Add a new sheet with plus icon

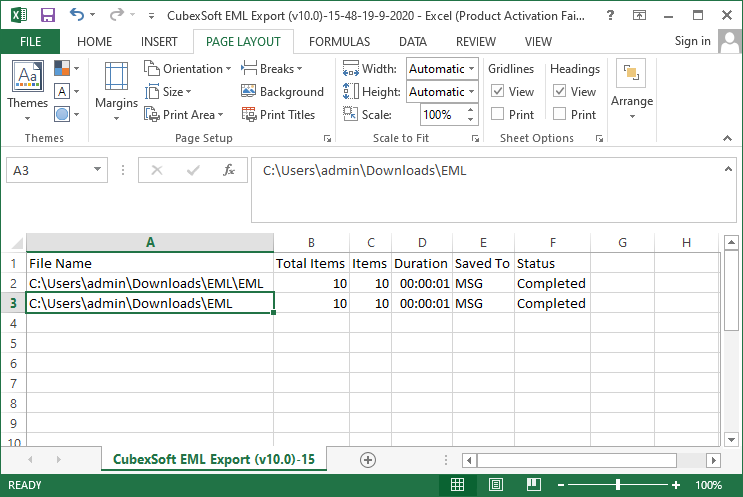point(368,460)
